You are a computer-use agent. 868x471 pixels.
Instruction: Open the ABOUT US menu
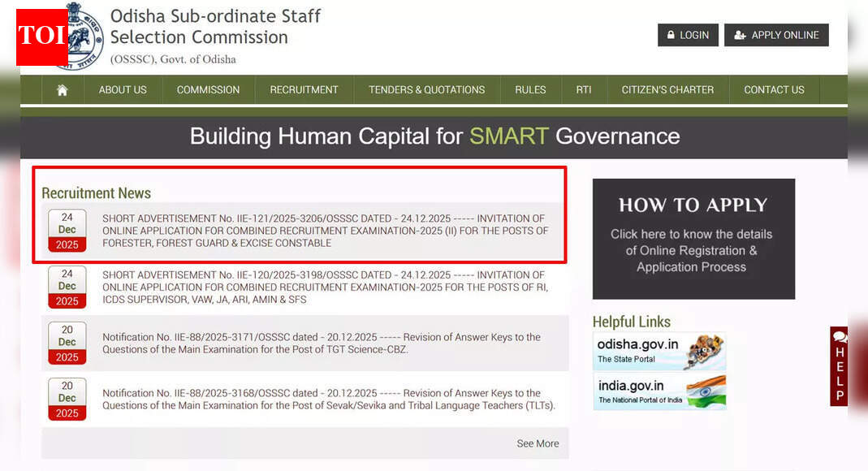[123, 90]
